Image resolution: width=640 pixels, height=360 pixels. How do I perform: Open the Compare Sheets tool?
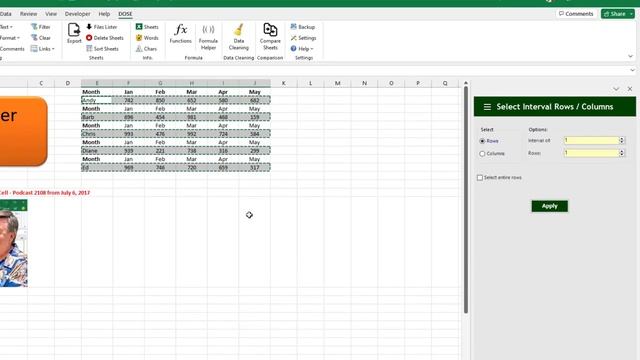(x=270, y=37)
